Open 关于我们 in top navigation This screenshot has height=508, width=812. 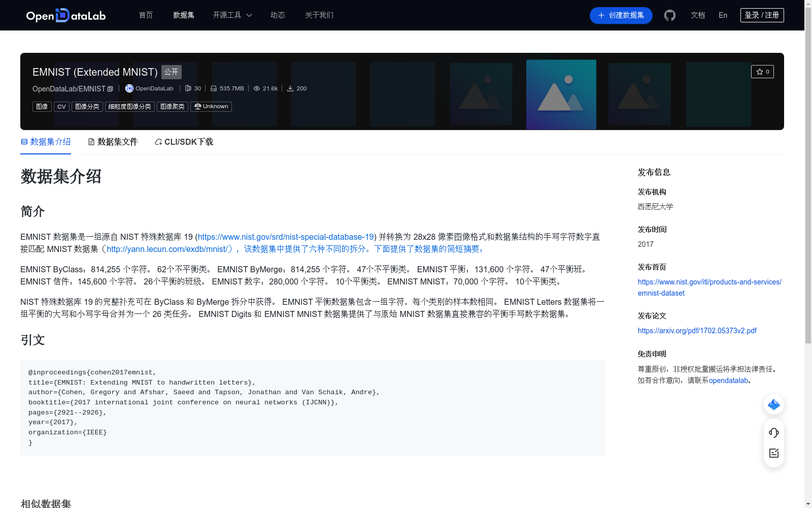[x=319, y=15]
